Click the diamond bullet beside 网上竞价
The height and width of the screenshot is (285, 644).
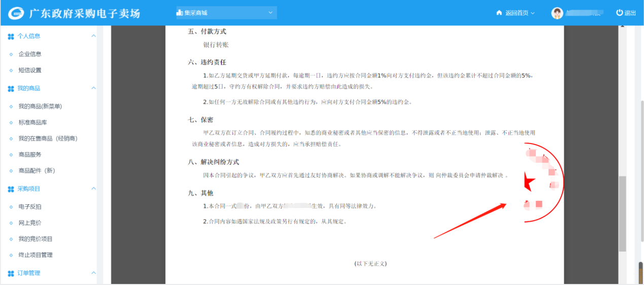[12, 223]
